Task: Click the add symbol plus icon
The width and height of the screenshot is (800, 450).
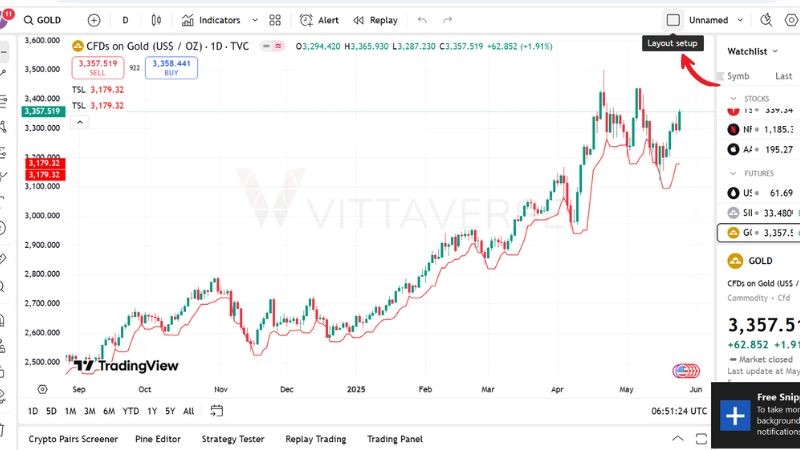Action: point(94,20)
